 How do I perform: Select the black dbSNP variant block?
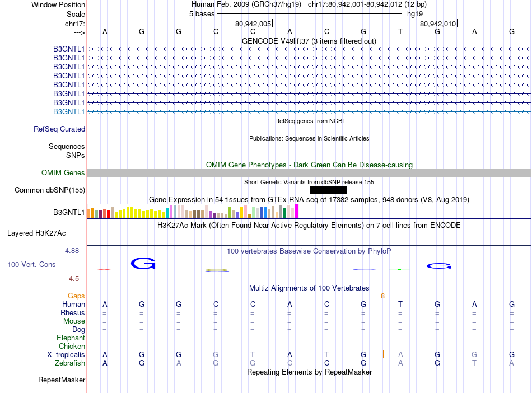click(x=328, y=190)
